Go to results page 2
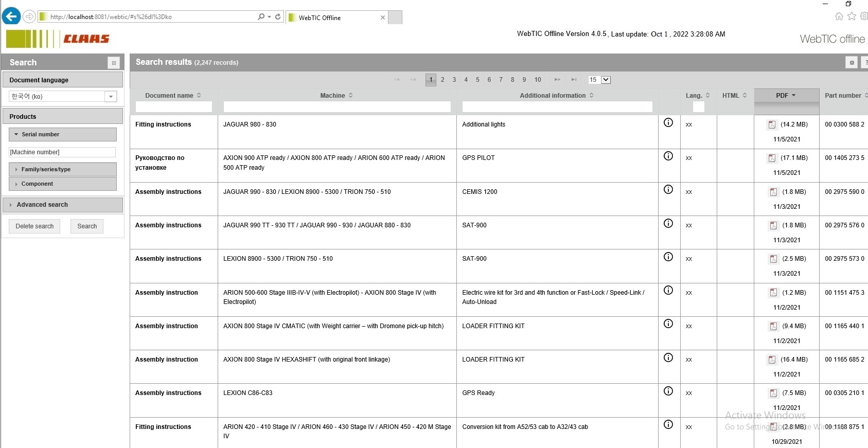 442,80
